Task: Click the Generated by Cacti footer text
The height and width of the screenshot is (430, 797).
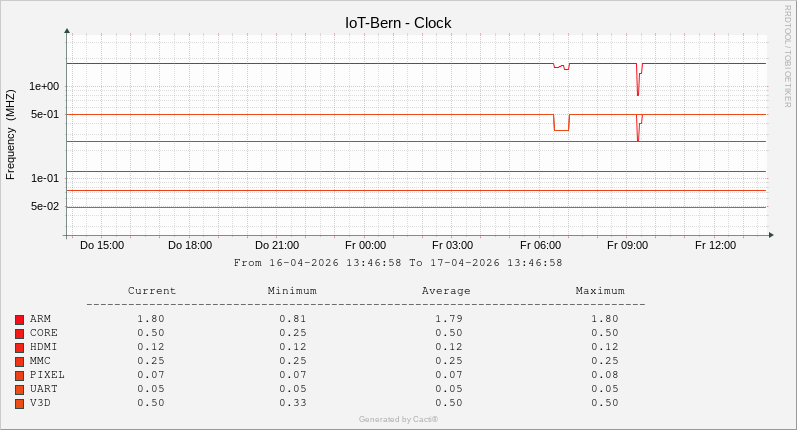Action: (x=398, y=419)
